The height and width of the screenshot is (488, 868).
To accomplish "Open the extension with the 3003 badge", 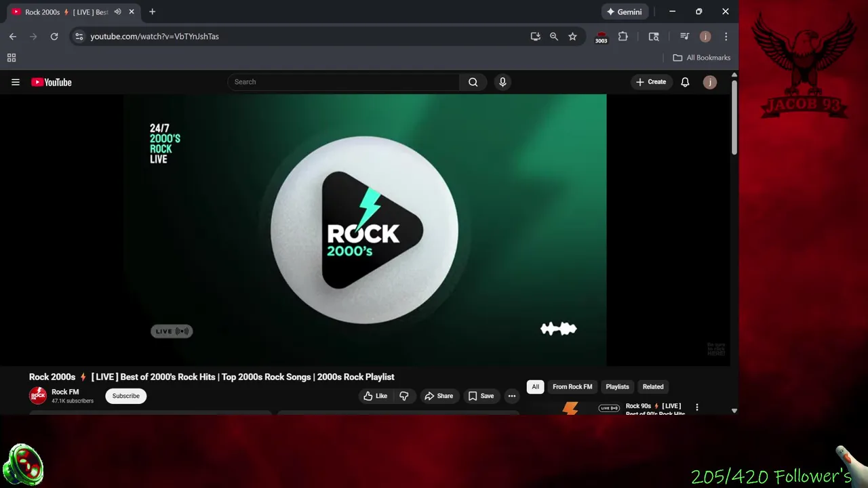I will [x=601, y=37].
